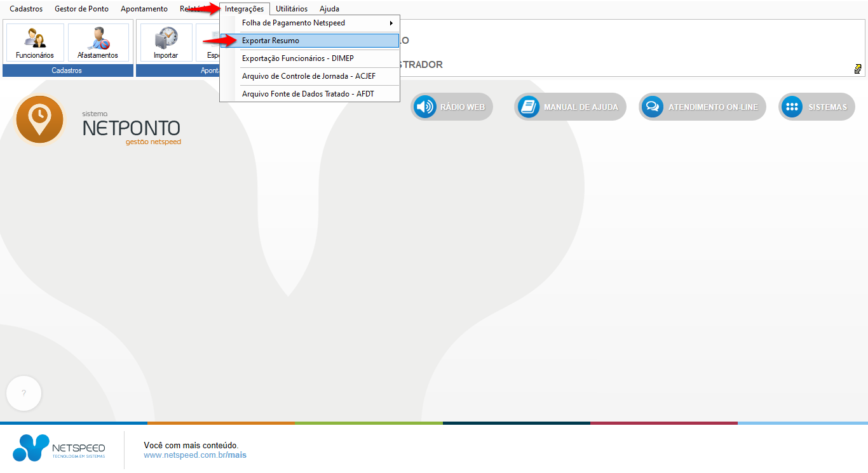
Task: Click the Atendimento On-line chat icon
Action: coord(653,107)
